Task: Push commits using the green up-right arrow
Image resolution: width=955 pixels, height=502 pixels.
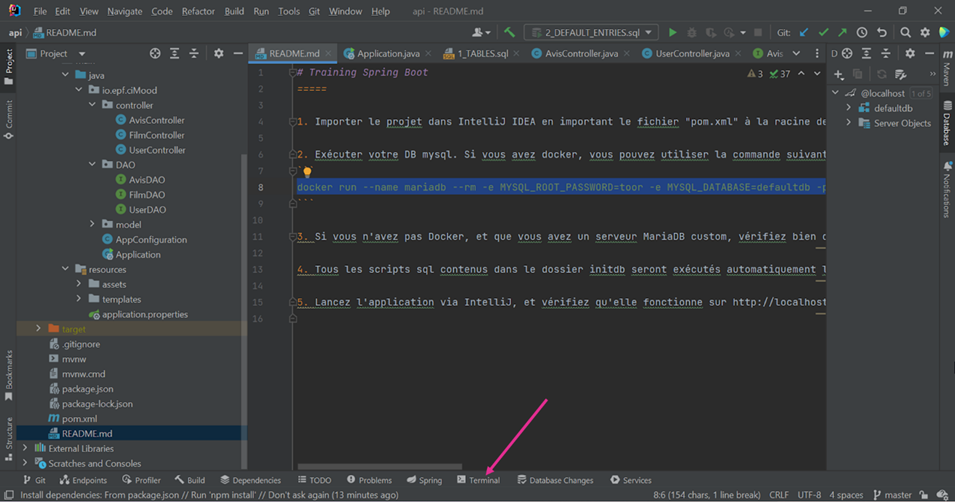Action: point(842,32)
